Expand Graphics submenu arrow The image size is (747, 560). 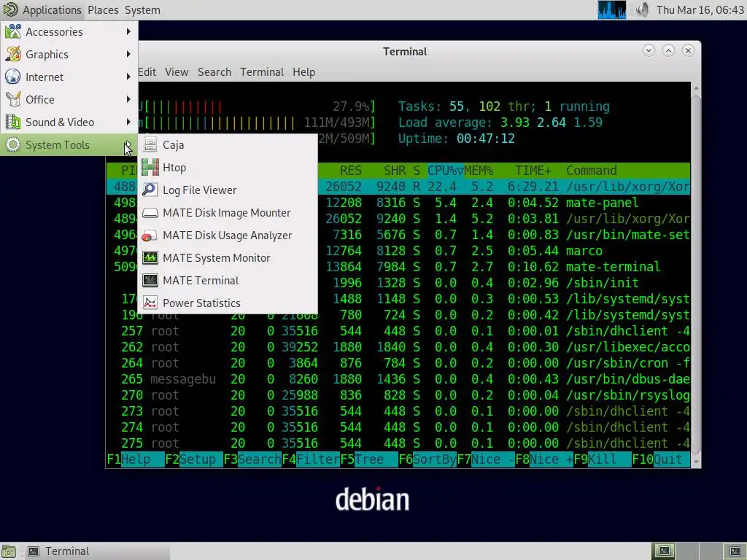coord(128,54)
